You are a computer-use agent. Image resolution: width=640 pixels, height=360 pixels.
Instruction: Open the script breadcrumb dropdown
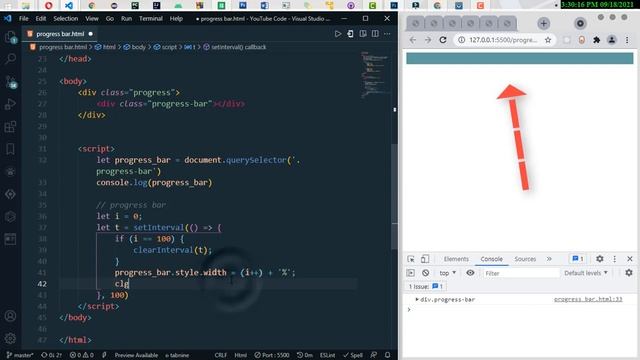(x=165, y=47)
